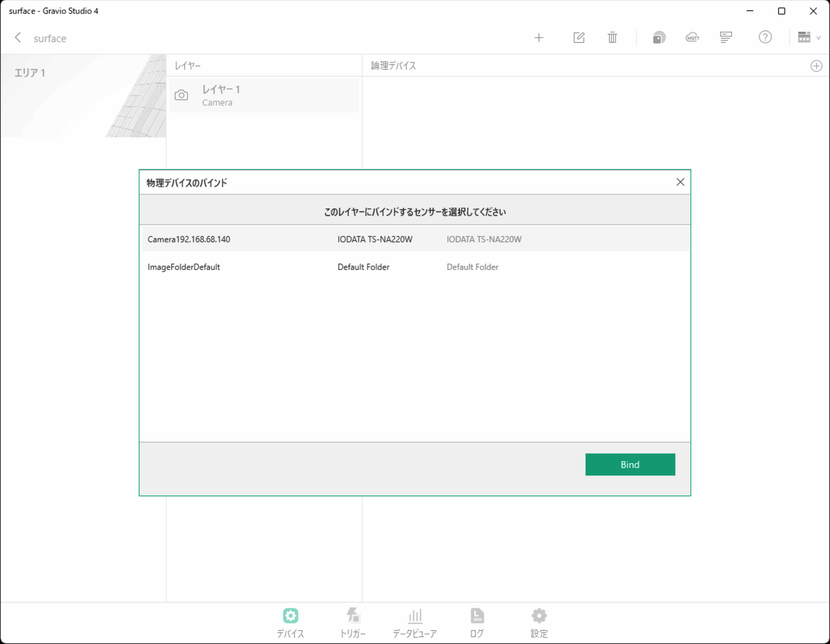Click the Bind button
The height and width of the screenshot is (644, 830).
pyautogui.click(x=630, y=464)
